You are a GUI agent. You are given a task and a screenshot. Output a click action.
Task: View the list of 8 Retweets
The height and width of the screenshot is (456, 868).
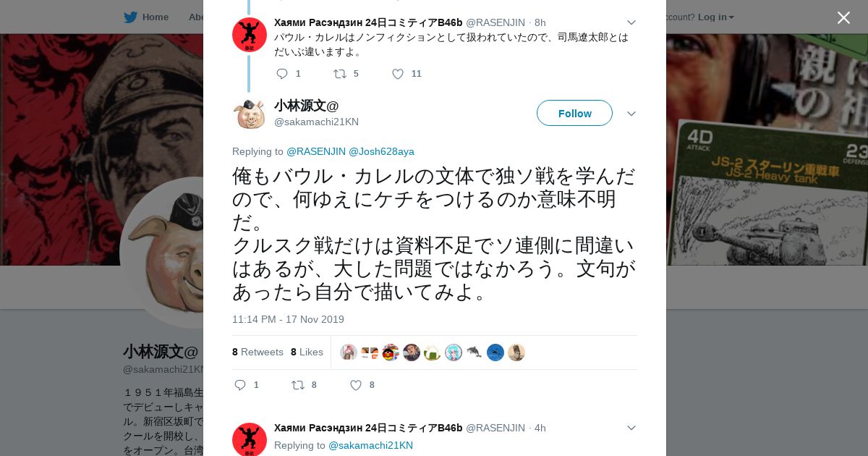point(258,352)
